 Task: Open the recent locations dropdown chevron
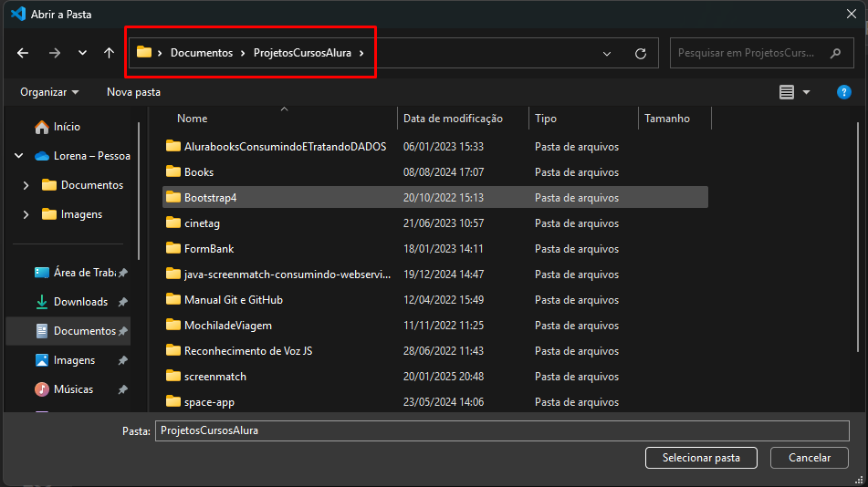(82, 53)
